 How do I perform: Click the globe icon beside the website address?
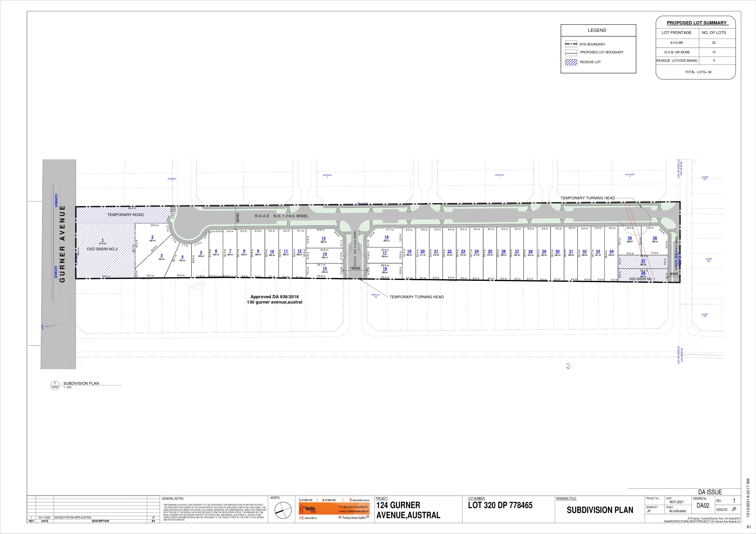coord(350,500)
